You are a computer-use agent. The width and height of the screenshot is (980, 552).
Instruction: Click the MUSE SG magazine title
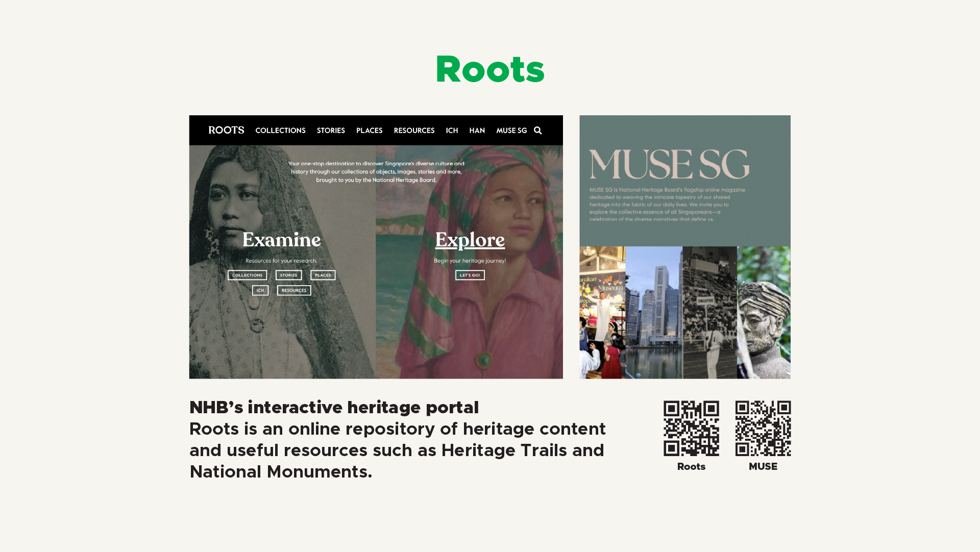click(669, 164)
